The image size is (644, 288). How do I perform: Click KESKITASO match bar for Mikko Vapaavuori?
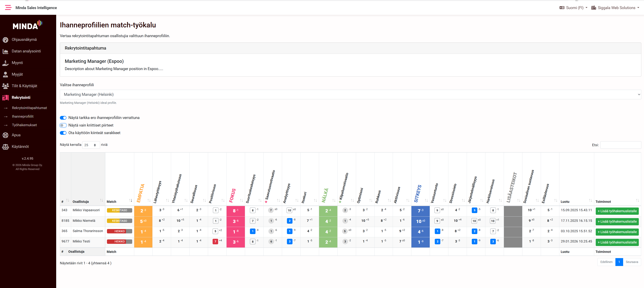tap(120, 210)
